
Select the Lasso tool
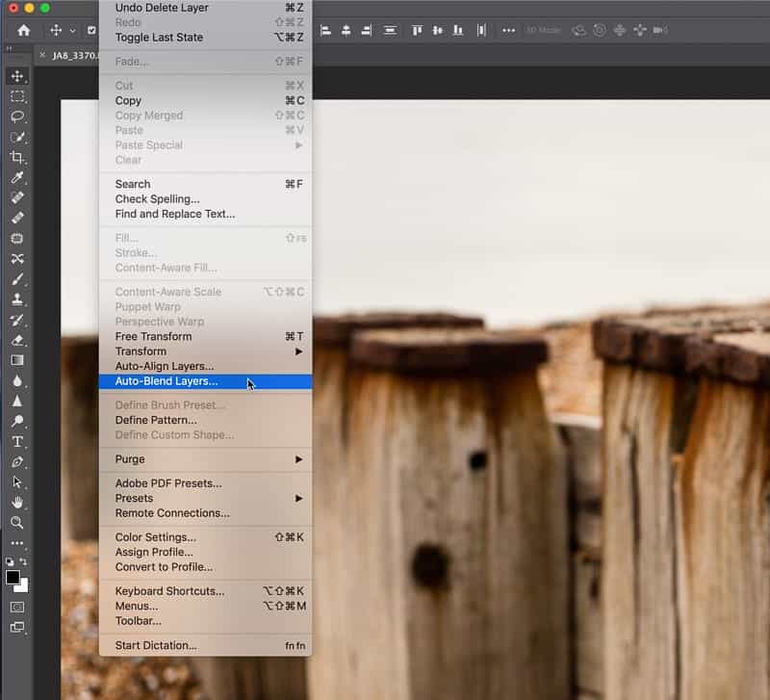[x=17, y=117]
